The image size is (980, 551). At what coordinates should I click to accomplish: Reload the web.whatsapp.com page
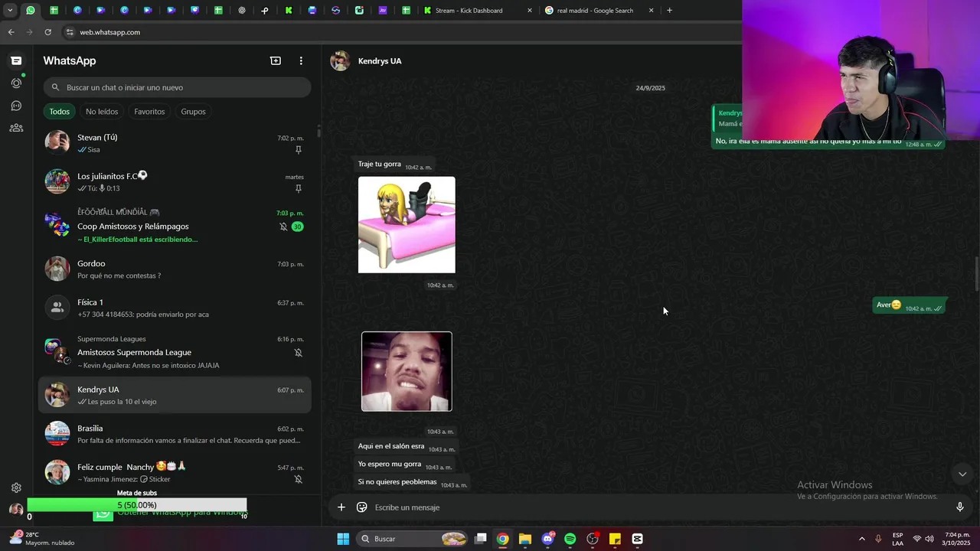(47, 32)
